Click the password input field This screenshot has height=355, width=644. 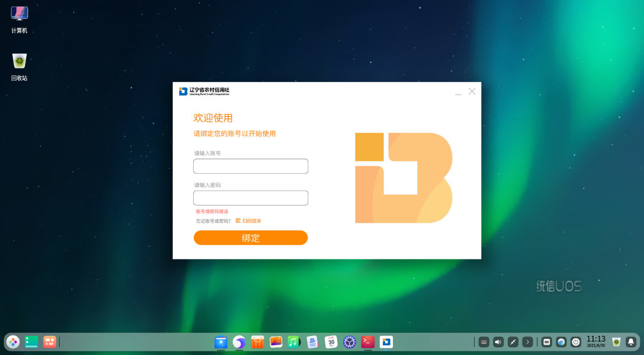(x=251, y=198)
